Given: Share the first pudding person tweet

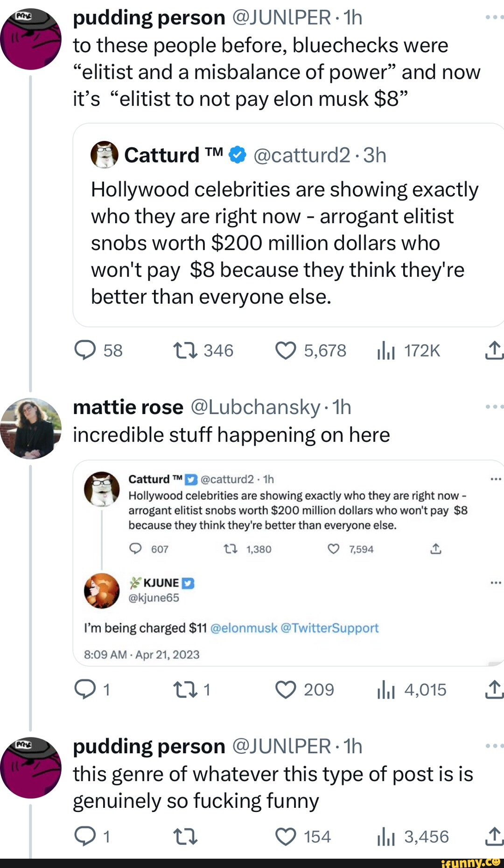Looking at the screenshot, I should pyautogui.click(x=494, y=350).
